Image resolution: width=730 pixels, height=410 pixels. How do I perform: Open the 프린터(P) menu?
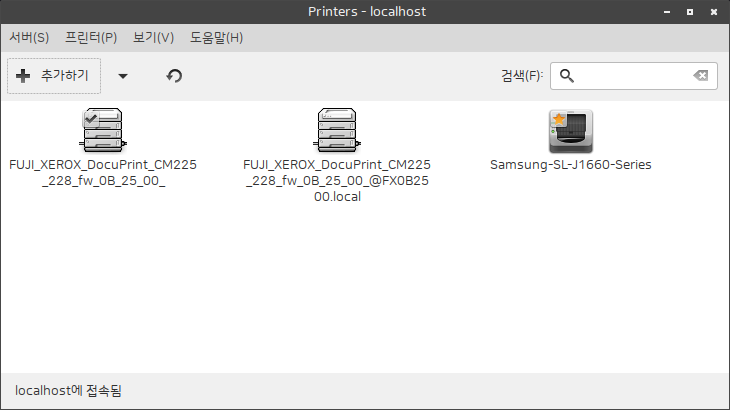[x=91, y=38]
